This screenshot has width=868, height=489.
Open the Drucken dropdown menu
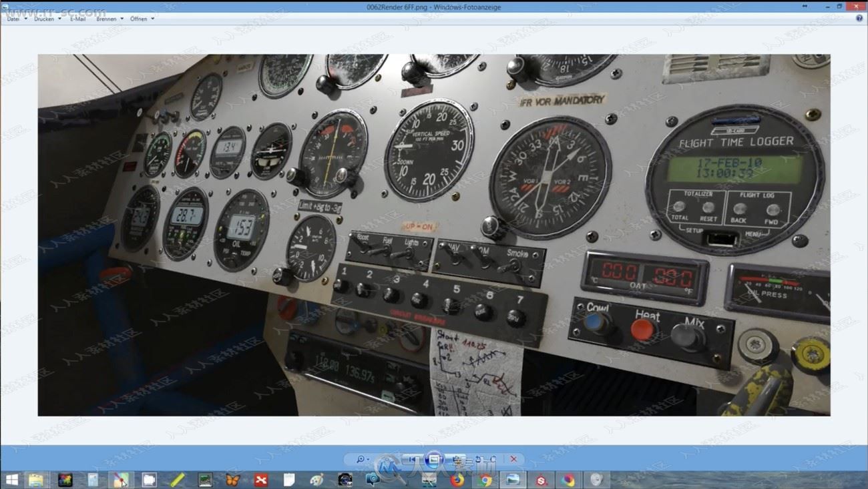tap(47, 19)
